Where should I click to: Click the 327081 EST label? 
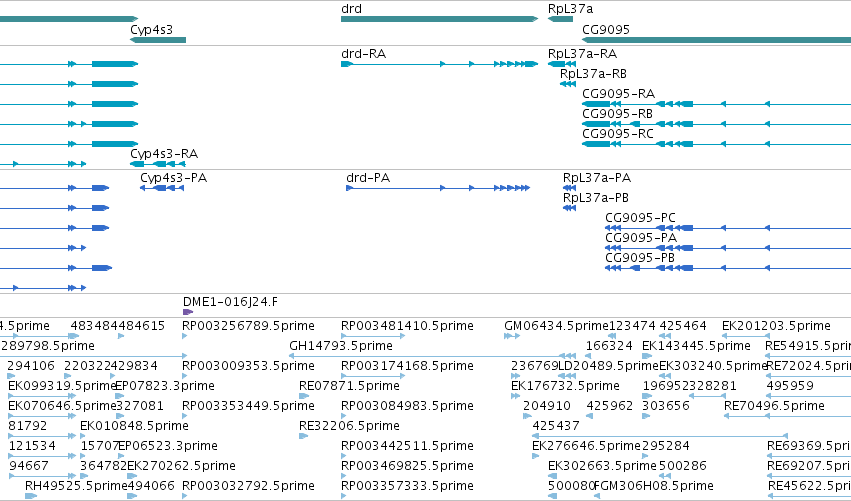click(x=140, y=406)
